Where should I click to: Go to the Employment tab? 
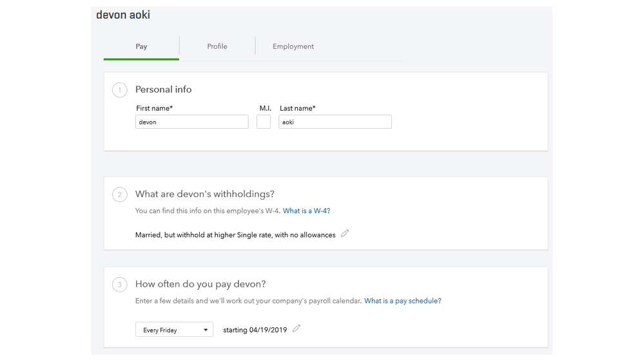point(293,46)
